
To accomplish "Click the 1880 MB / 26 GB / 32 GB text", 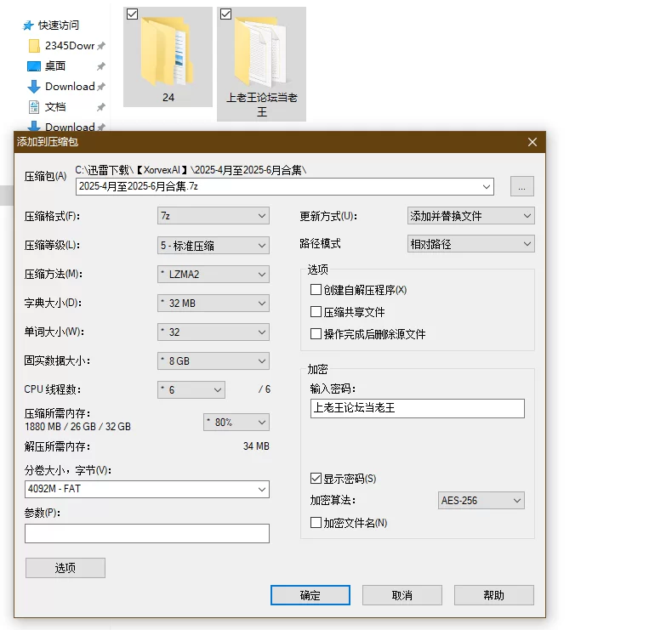I will tap(77, 427).
